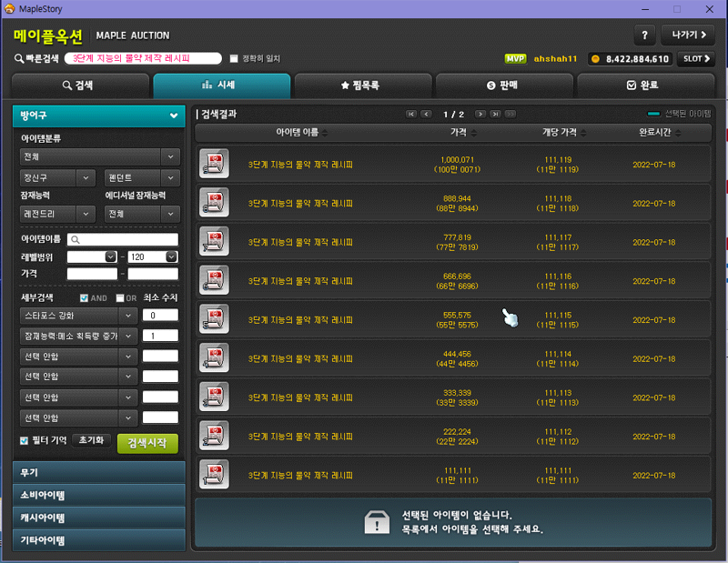Sort results by 아이템 이름 arrows

325,133
